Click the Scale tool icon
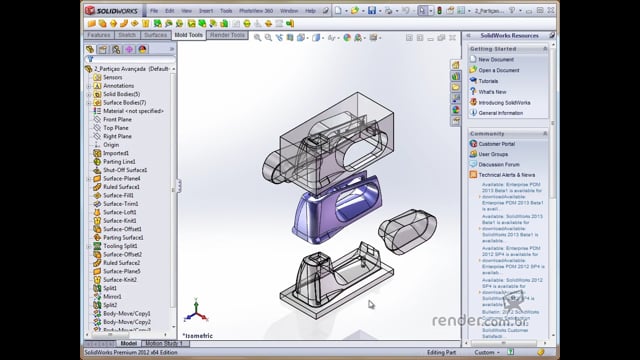This screenshot has height=360, width=640. pos(224,24)
